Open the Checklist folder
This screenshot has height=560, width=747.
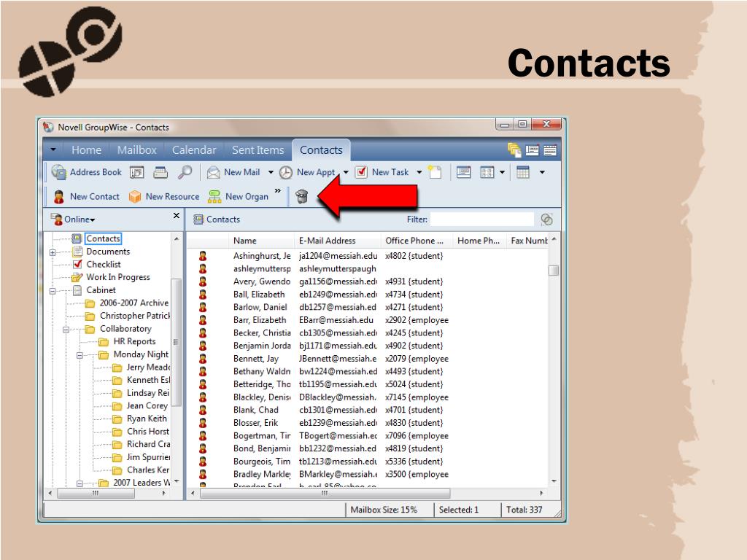[x=104, y=264]
